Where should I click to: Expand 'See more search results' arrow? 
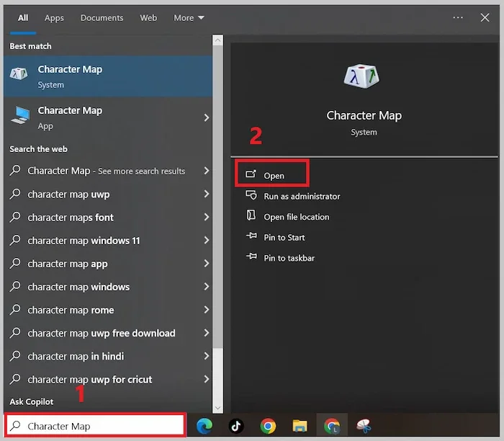pos(207,171)
